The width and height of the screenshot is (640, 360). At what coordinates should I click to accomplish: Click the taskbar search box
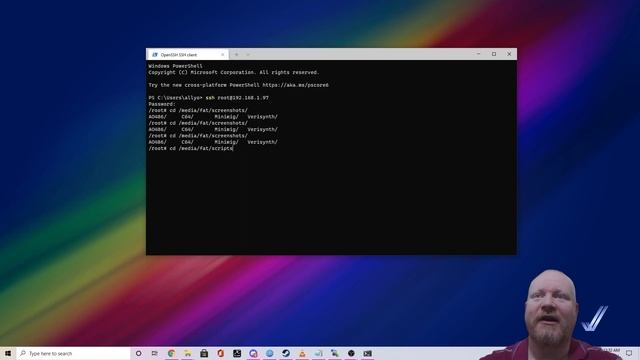pos(73,353)
